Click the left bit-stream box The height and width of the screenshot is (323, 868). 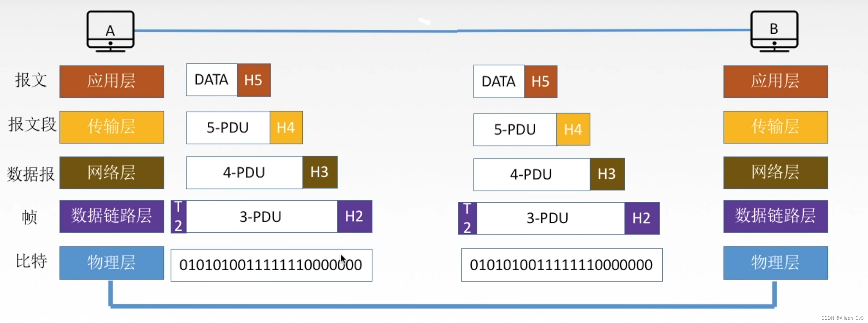271,265
